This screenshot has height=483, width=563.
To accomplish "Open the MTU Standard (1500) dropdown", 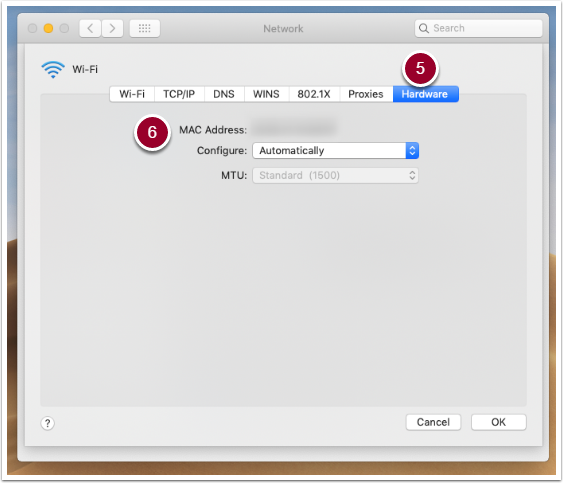I will [335, 176].
